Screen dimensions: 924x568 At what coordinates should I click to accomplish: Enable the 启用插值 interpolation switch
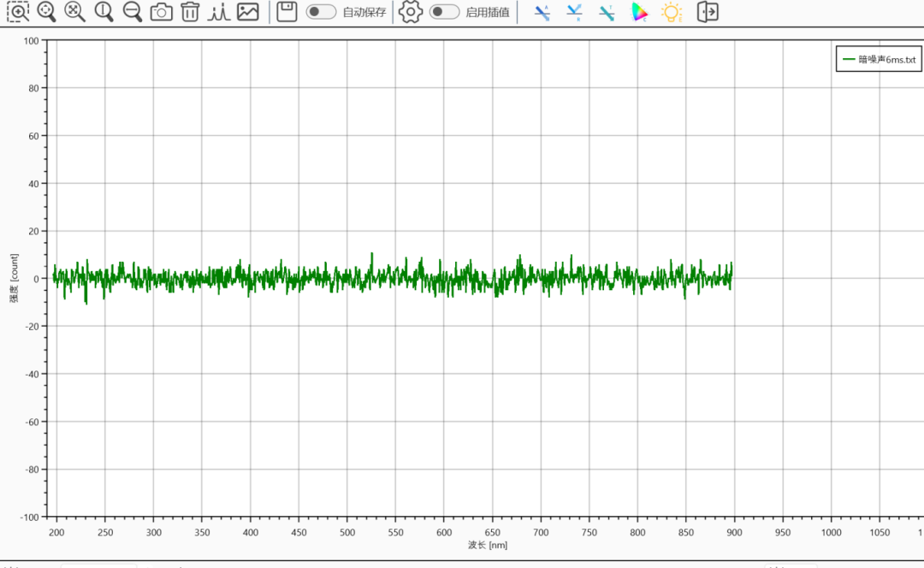[x=444, y=12]
